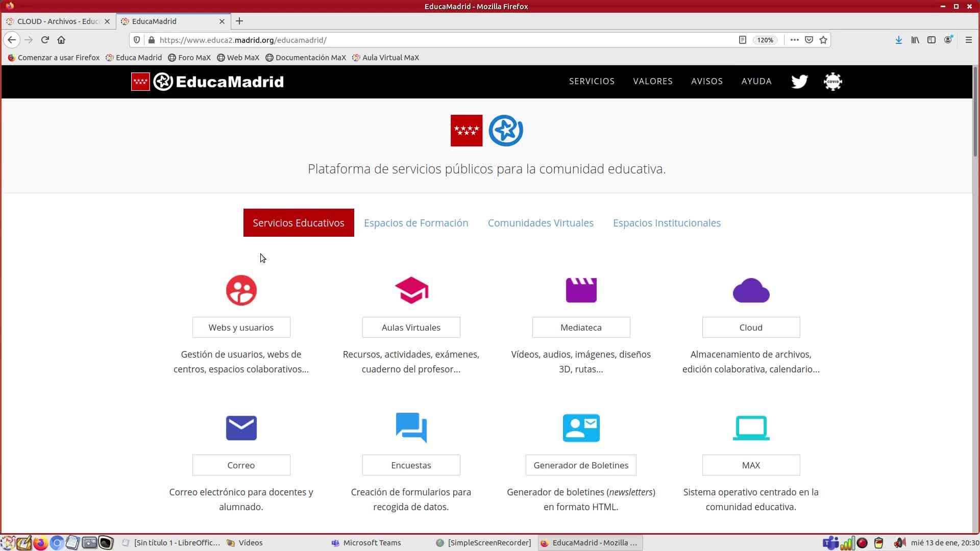Click the Twitter bird icon in header
980x551 pixels.
[799, 82]
